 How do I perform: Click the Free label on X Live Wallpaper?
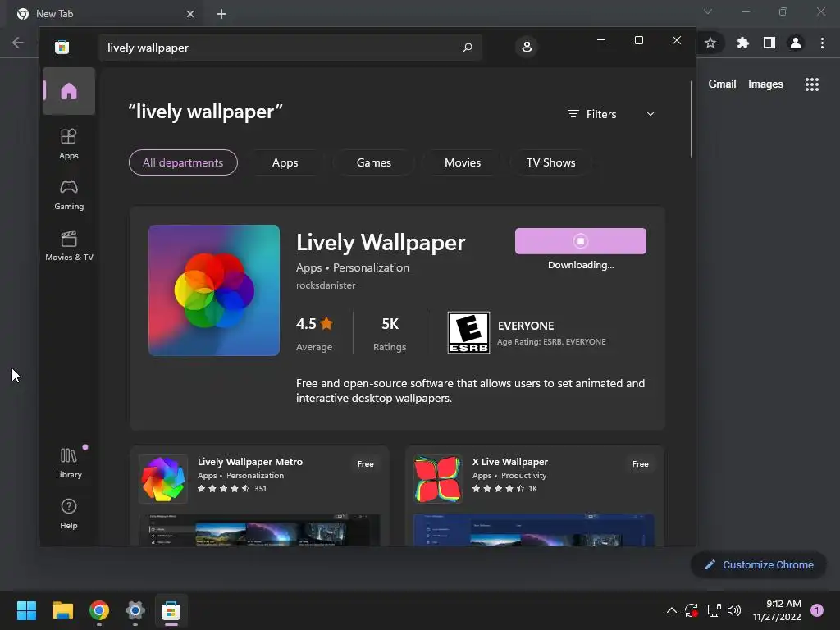coord(640,464)
